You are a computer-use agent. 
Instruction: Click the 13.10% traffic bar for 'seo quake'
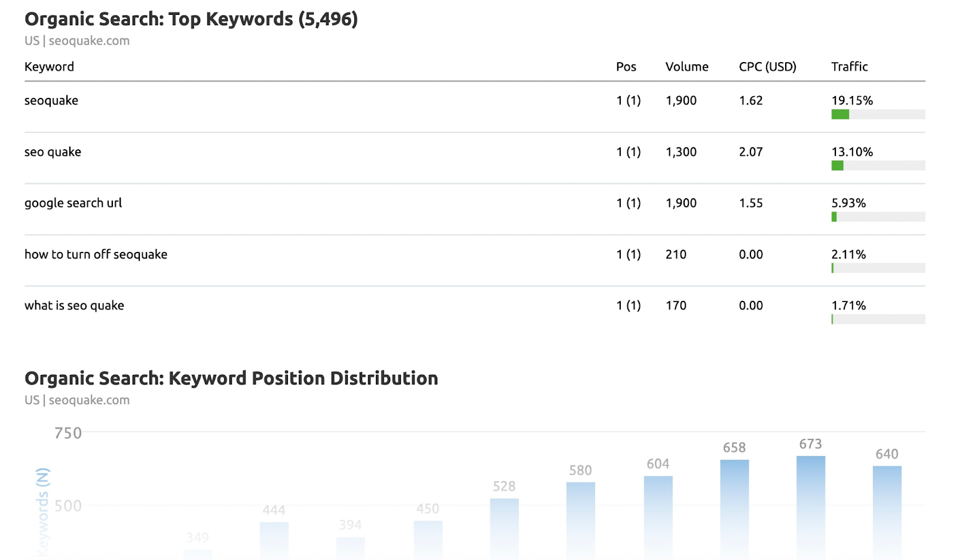878,165
